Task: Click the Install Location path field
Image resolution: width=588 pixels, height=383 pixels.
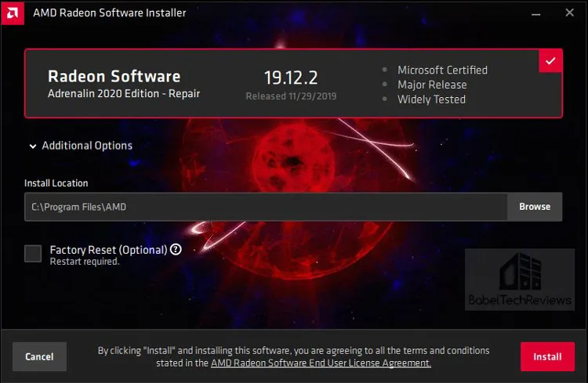Action: pyautogui.click(x=266, y=207)
